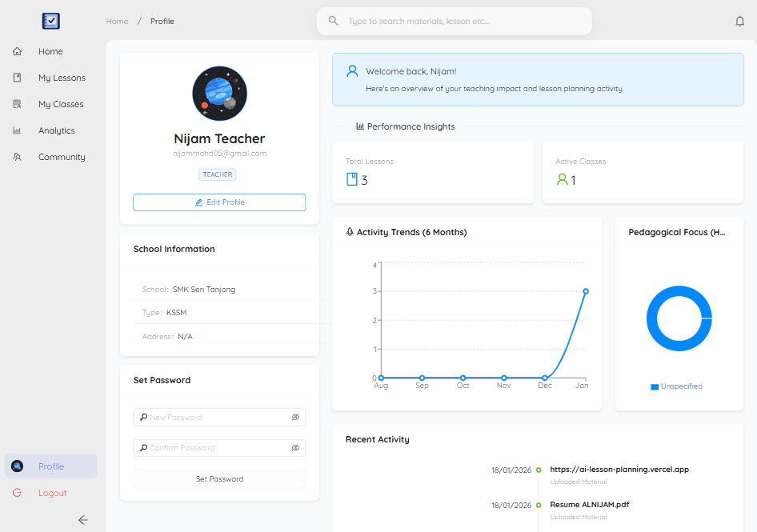Click the search magnifier icon
The image size is (757, 532).
(x=334, y=21)
